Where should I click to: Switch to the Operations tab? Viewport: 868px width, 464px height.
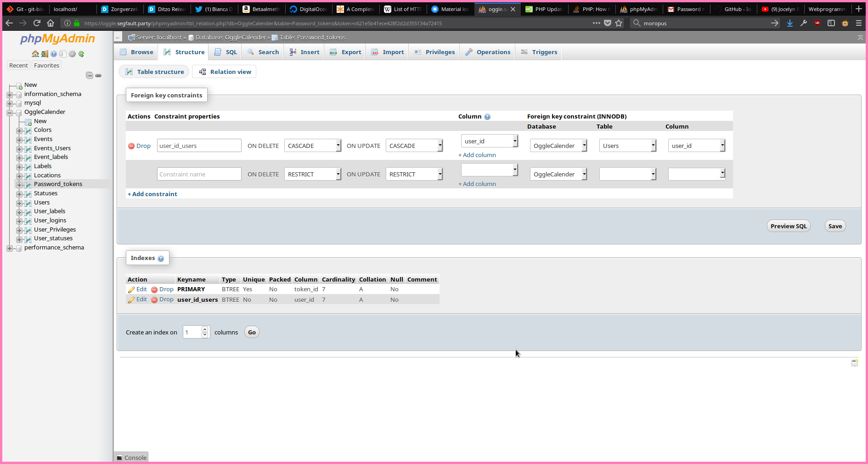tap(488, 52)
